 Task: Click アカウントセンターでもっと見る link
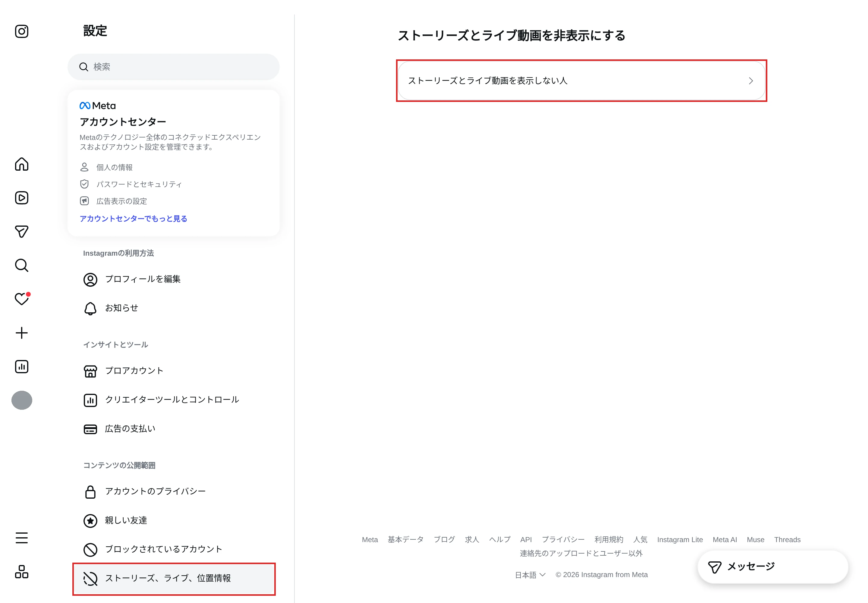[x=133, y=219]
